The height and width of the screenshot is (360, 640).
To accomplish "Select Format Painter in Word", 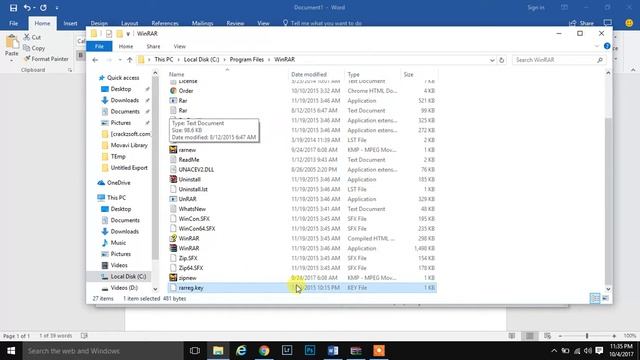I will tap(46, 59).
